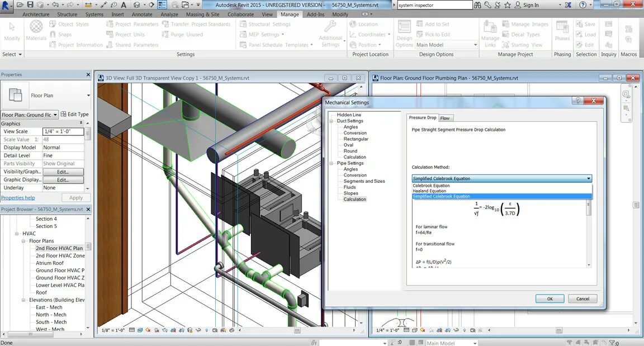Choose Haaland Equation from the list

point(429,191)
